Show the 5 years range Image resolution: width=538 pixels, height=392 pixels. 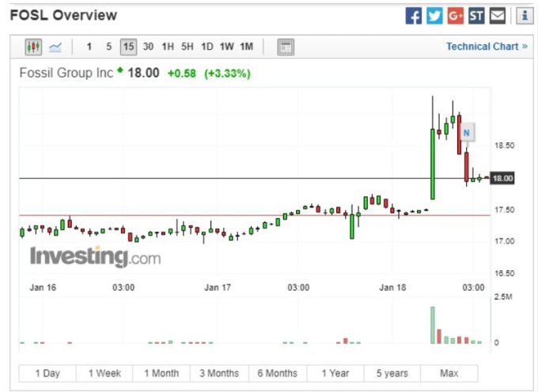pos(392,373)
